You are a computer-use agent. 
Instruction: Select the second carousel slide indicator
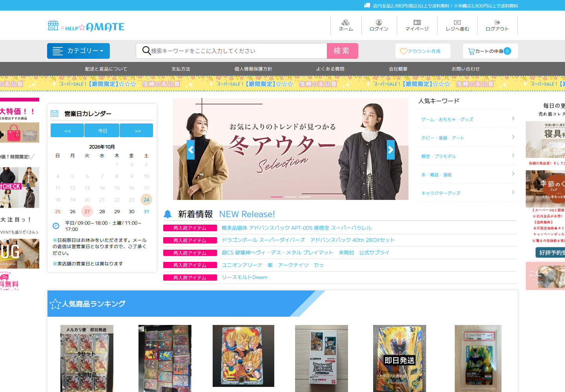[x=291, y=197]
